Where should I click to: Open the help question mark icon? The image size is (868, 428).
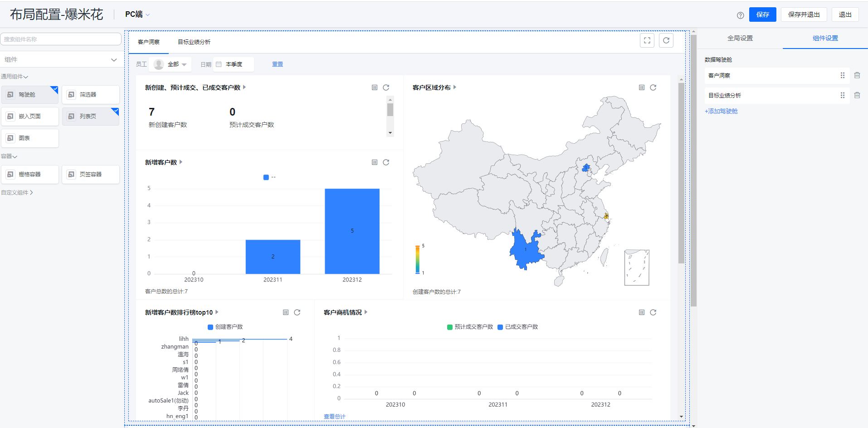tap(740, 15)
